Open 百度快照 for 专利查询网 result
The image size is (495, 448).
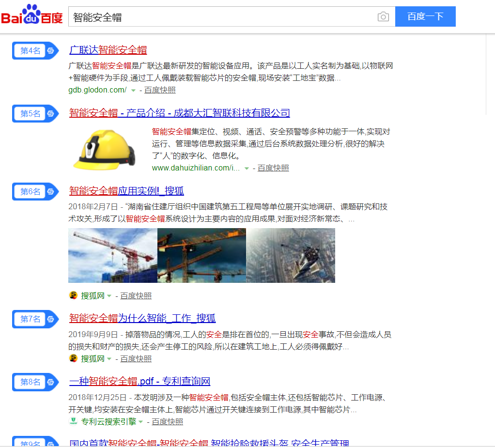[167, 422]
